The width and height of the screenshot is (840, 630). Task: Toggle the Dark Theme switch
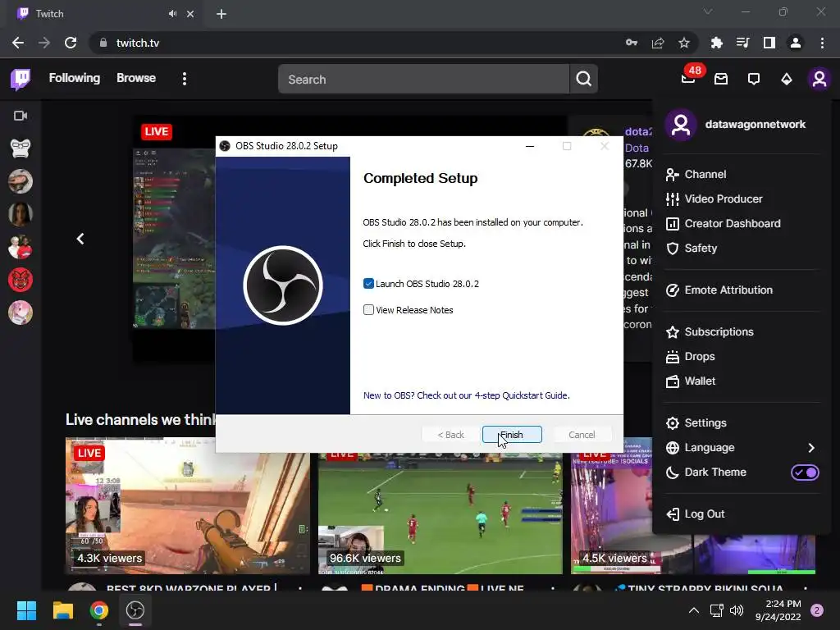pyautogui.click(x=806, y=472)
